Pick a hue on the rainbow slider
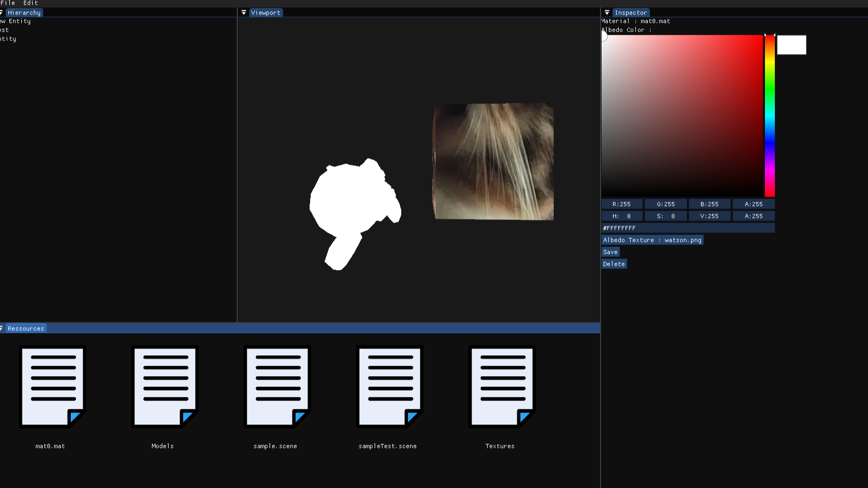 point(770,115)
